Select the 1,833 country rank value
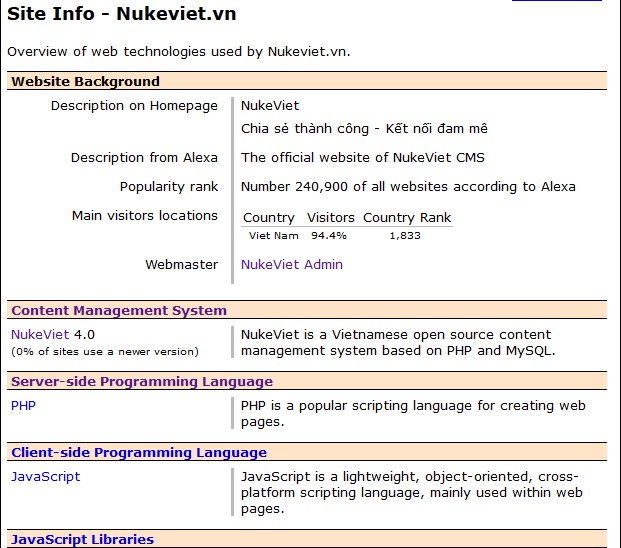The image size is (621, 548). (405, 236)
